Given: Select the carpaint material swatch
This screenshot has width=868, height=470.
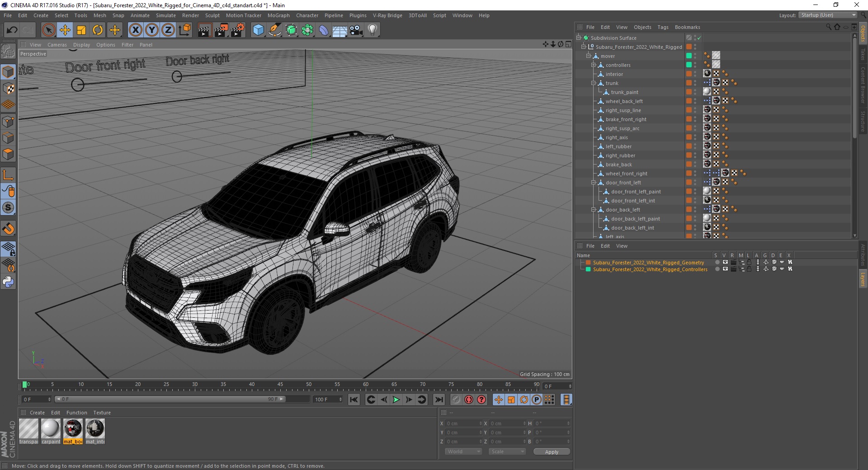Looking at the screenshot, I should (51, 428).
